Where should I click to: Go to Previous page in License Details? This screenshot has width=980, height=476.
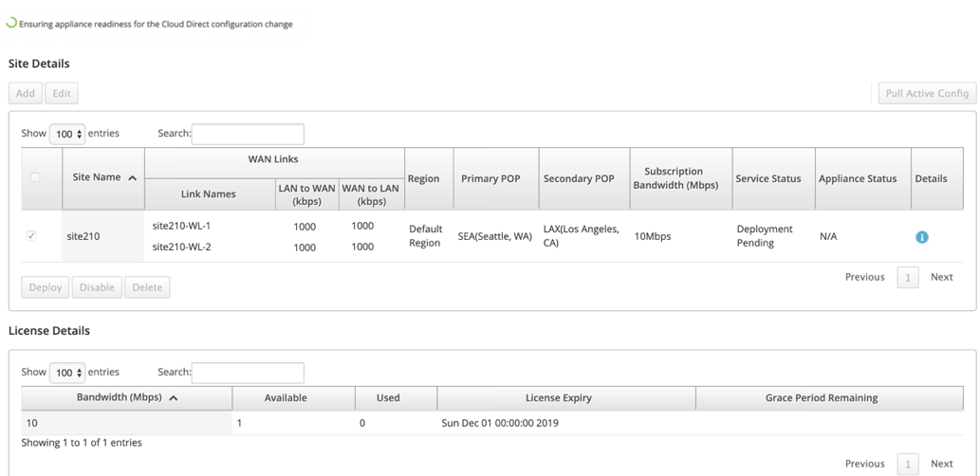(x=864, y=464)
